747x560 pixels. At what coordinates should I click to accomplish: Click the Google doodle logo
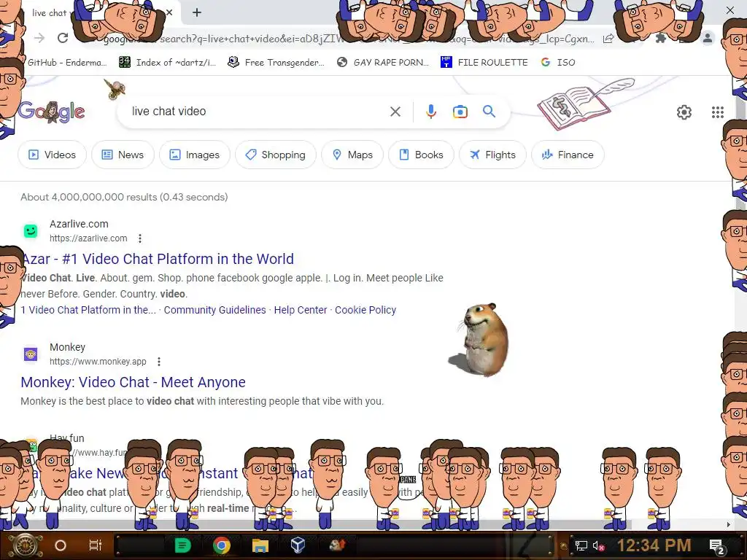pos(52,112)
